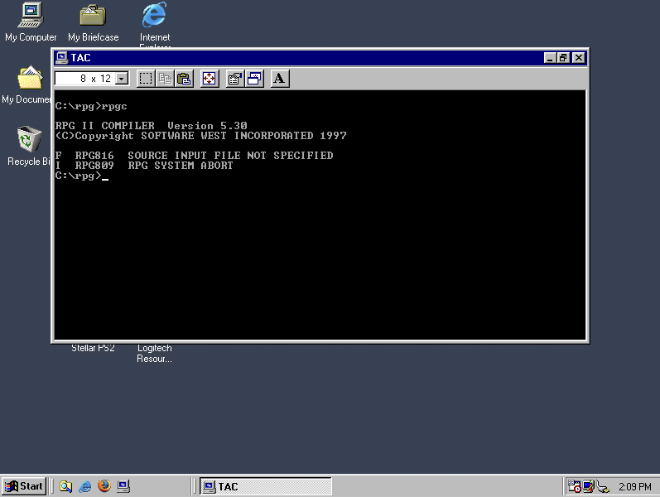
Task: Toggle full screen mode icon
Action: point(210,78)
